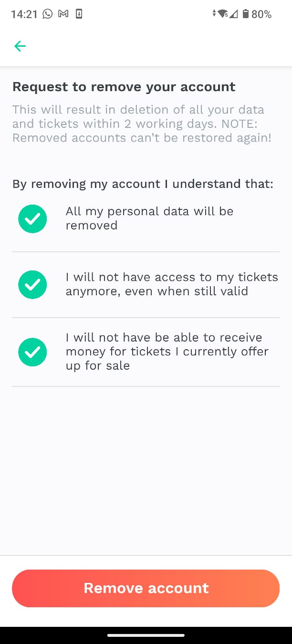Tap the battery icon in status bar
Viewport: 292px width, 644px height.
[246, 14]
